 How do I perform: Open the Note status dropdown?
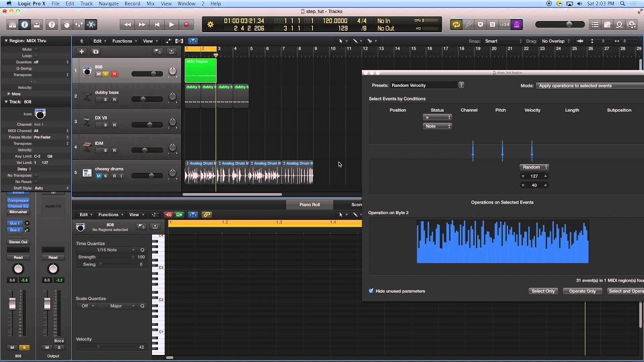[437, 126]
